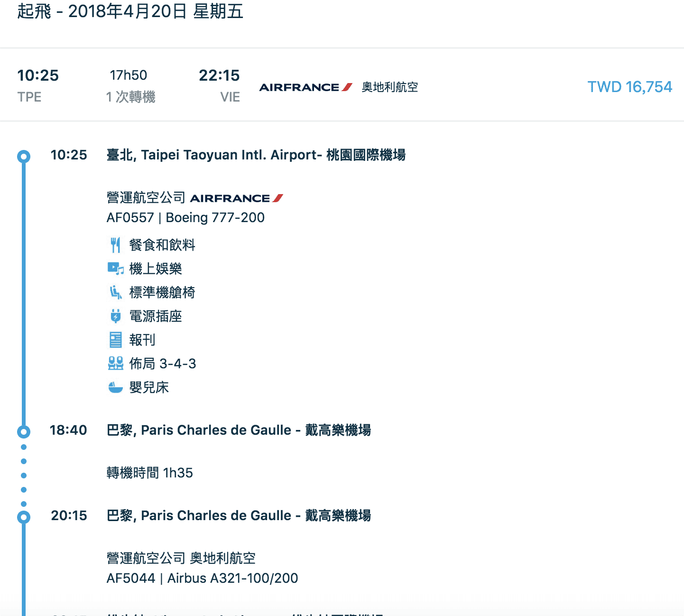Click Taipei Taoyuan Intl. Airport departure text

256,155
